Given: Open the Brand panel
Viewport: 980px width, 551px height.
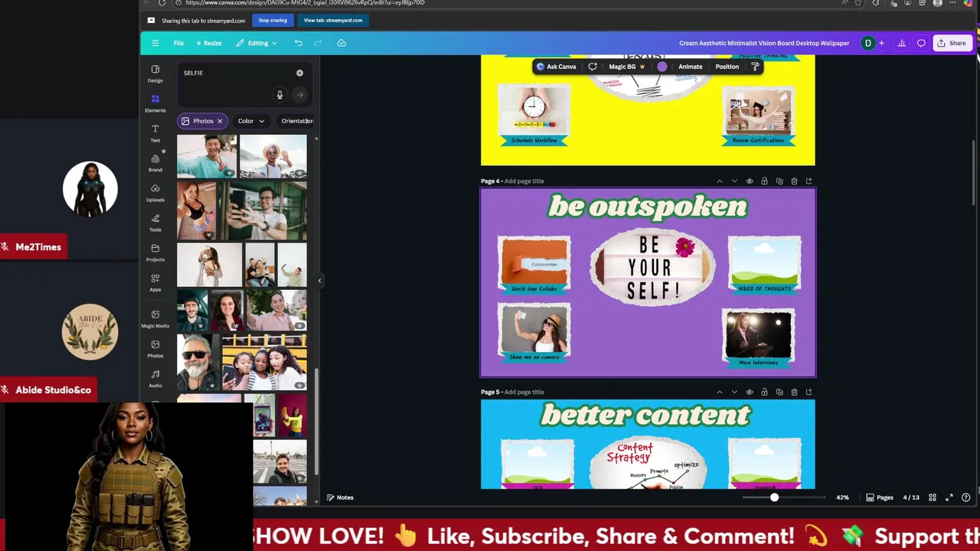Looking at the screenshot, I should 155,163.
